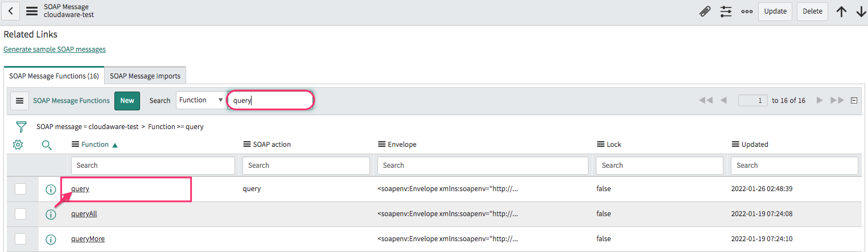This screenshot has width=868, height=252.
Task: Open the gear personalize list icon
Action: 18,144
